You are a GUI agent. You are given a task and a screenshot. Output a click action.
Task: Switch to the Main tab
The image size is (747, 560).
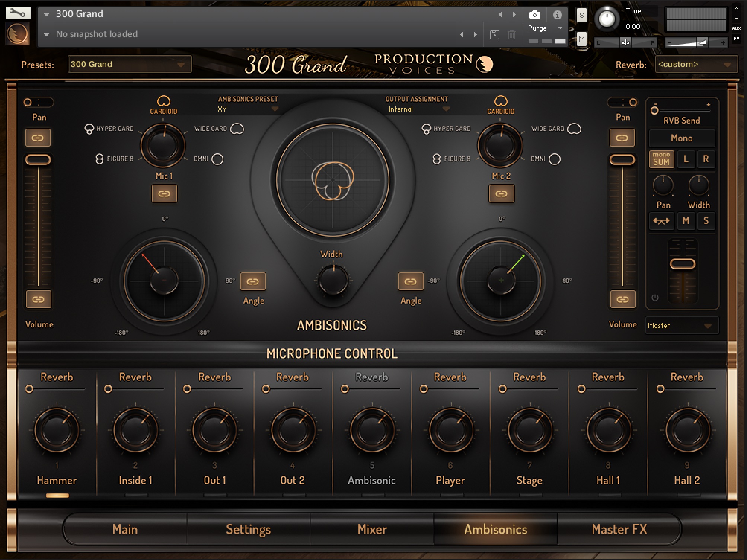coord(125,529)
